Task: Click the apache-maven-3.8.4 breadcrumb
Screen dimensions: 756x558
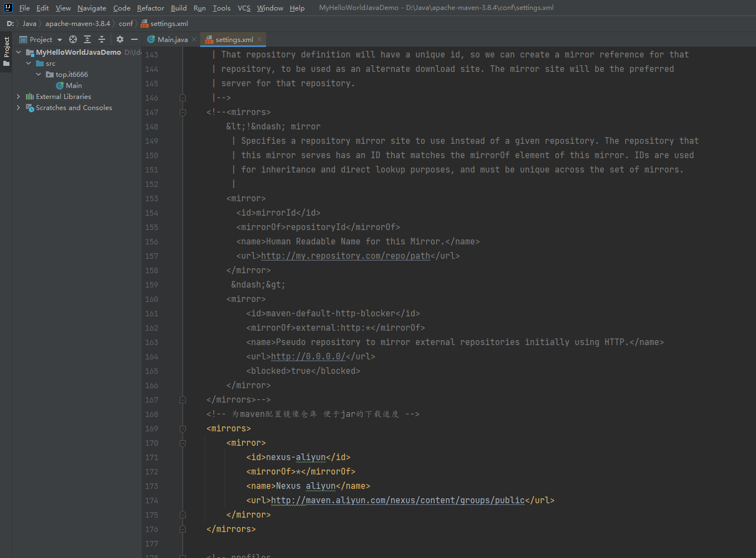Action: pyautogui.click(x=77, y=23)
